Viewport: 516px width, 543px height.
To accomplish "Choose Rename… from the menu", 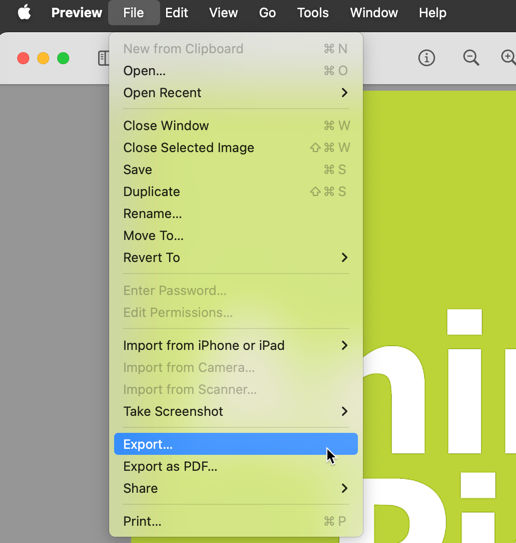I will 236,214.
